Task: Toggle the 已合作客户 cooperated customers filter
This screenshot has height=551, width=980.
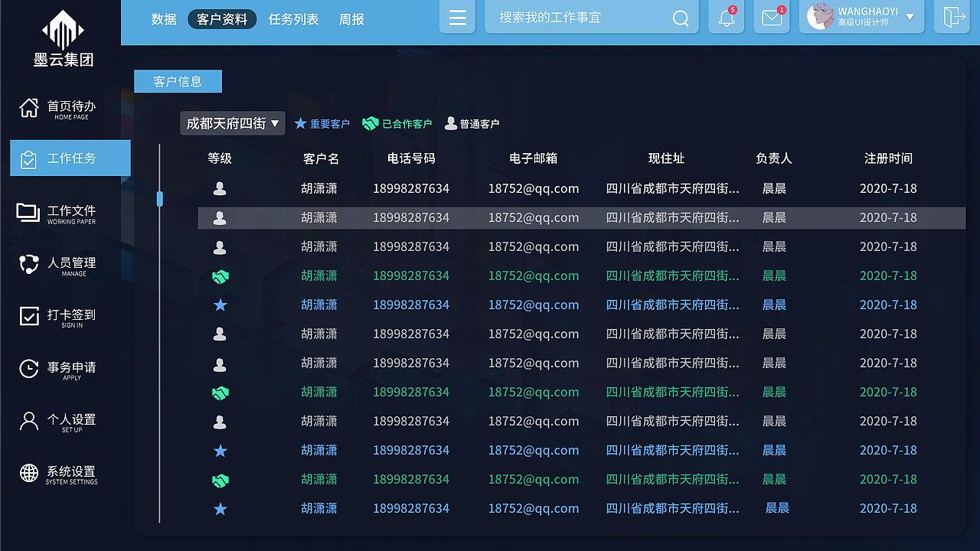Action: pos(397,123)
